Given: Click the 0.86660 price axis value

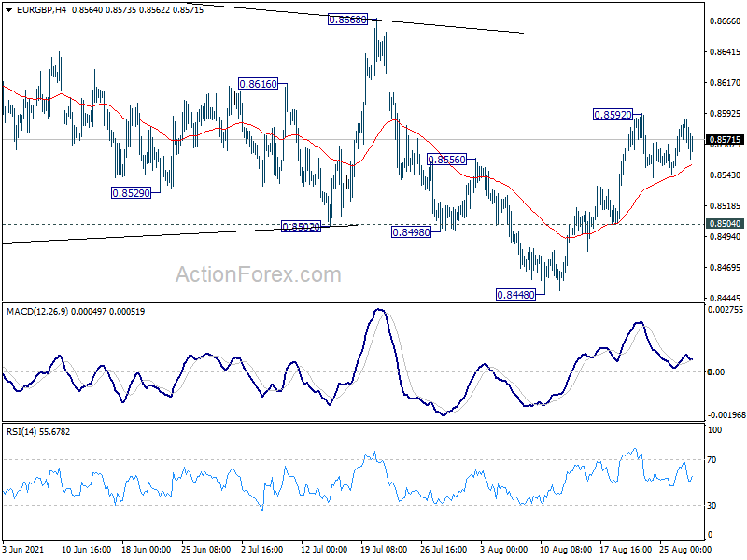Looking at the screenshot, I should click(726, 21).
